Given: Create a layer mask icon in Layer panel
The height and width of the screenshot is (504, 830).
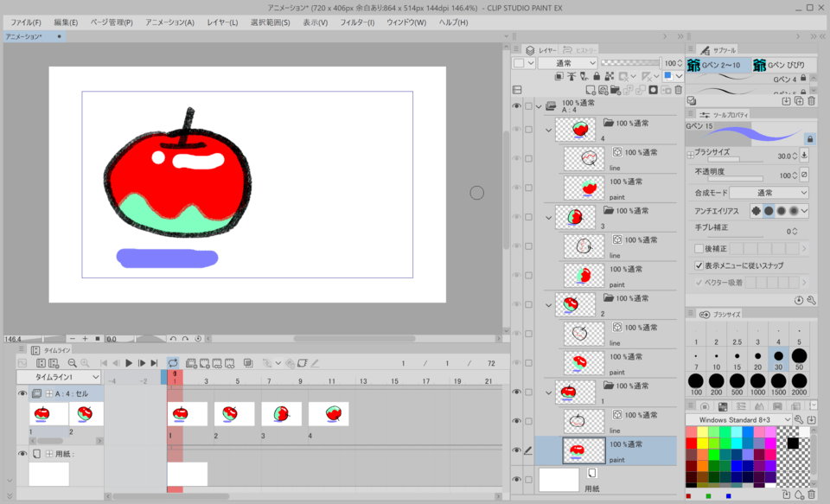Looking at the screenshot, I should pos(654,91).
